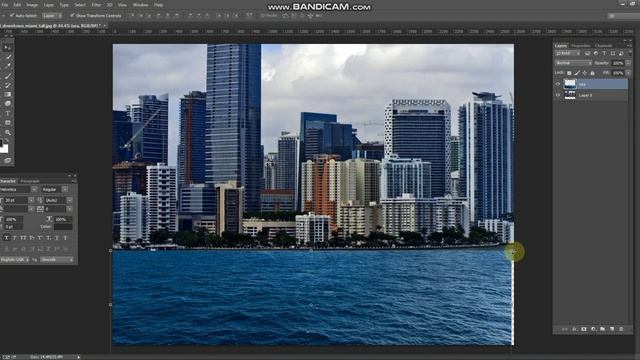Viewport: 640px width, 360px height.
Task: Click the selected top layer's thumbnail
Action: point(570,84)
